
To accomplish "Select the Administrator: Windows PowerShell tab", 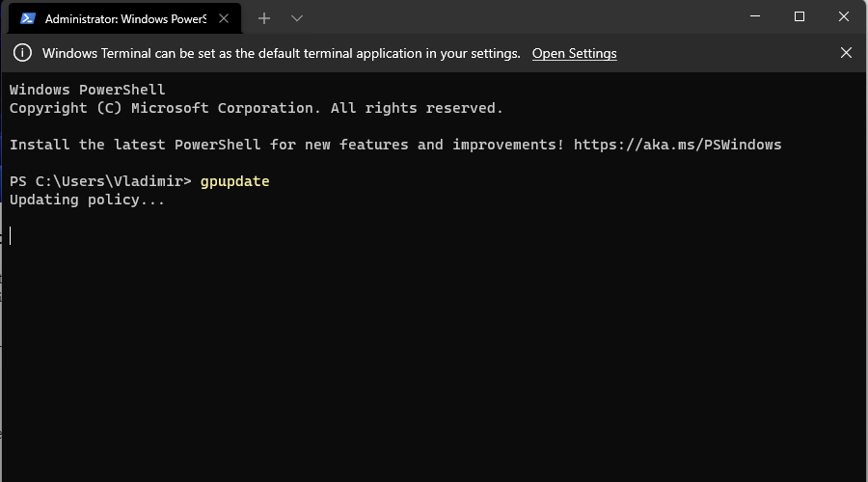I will (x=125, y=19).
